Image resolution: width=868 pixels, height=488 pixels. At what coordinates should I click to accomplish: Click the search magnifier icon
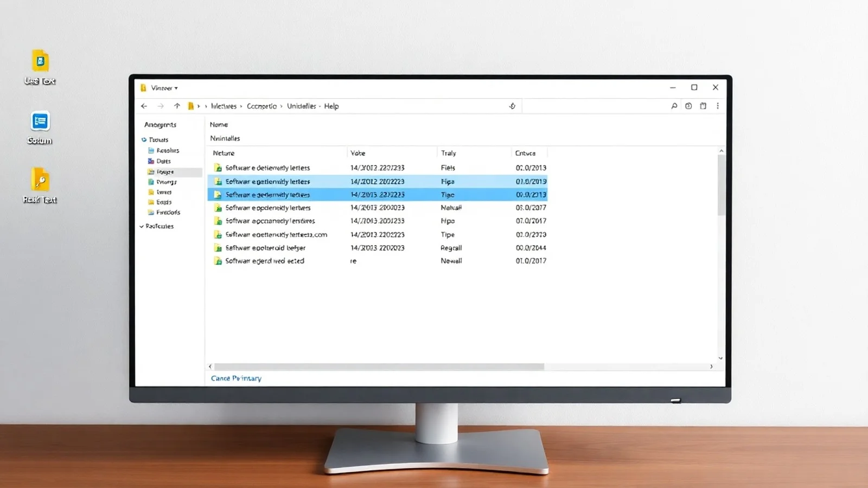(674, 106)
